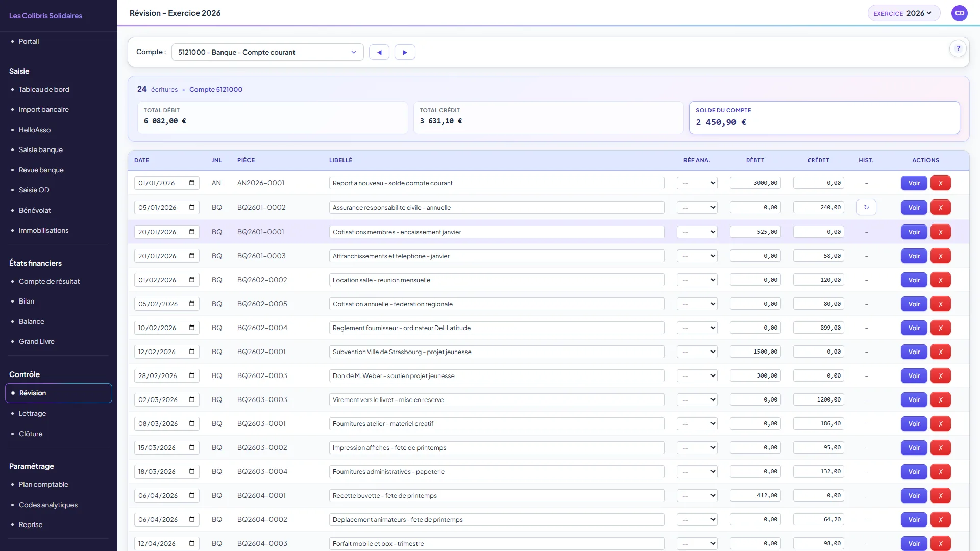The height and width of the screenshot is (551, 980).
Task: Open calendar picker for date 15/03/2026
Action: click(192, 447)
